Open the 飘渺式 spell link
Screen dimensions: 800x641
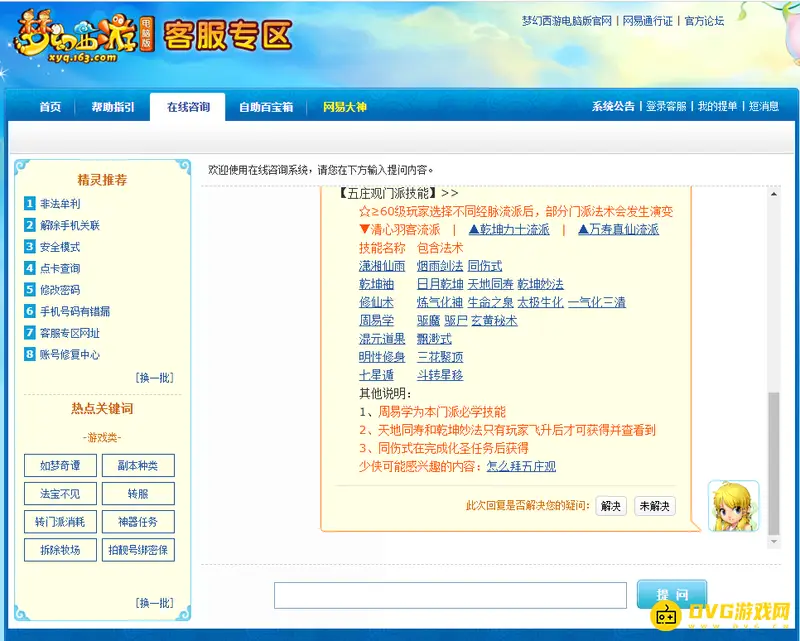434,339
